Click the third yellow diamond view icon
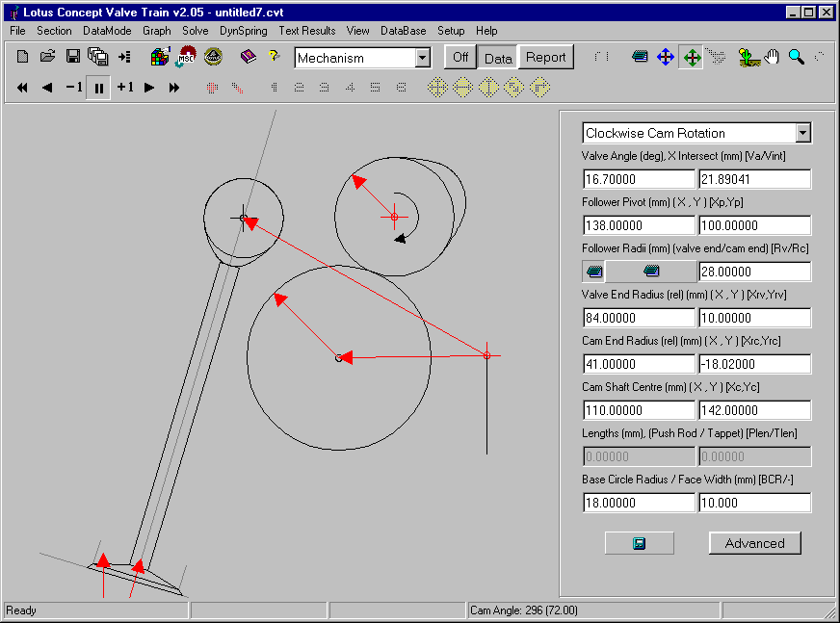The image size is (840, 623). coord(488,88)
